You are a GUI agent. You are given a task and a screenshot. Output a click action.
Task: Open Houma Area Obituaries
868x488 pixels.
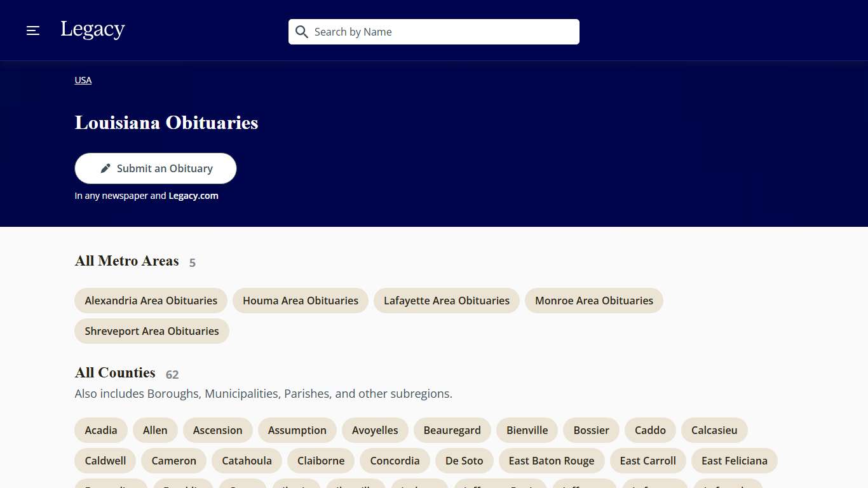[301, 301]
